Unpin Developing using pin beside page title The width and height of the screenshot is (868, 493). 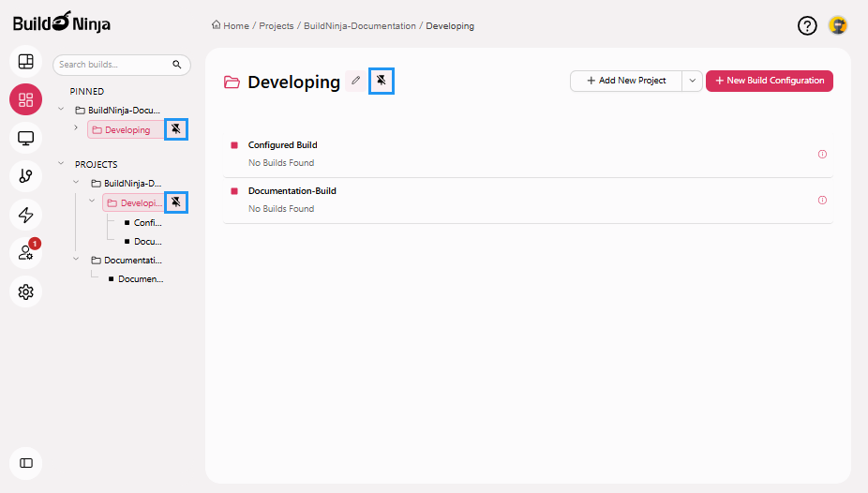point(381,82)
